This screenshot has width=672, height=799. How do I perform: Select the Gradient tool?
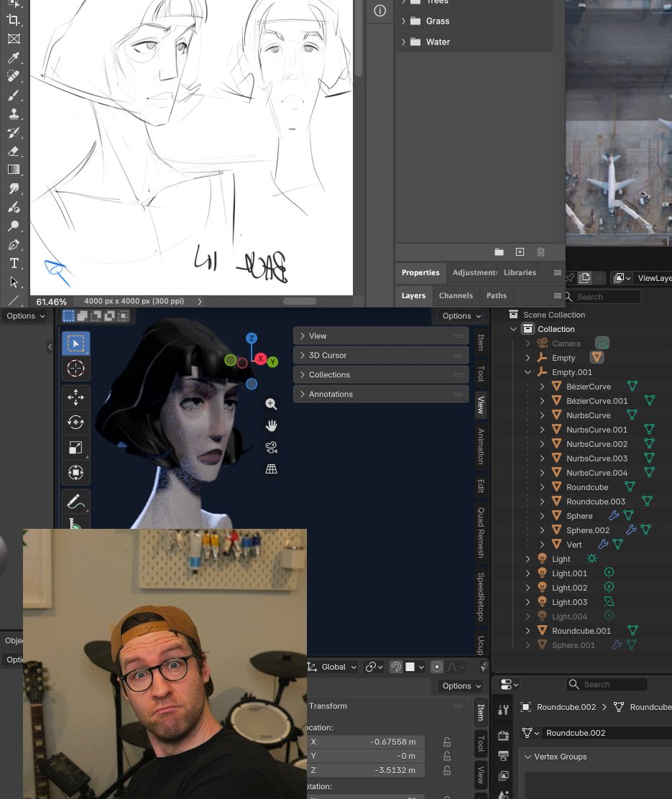click(x=14, y=170)
